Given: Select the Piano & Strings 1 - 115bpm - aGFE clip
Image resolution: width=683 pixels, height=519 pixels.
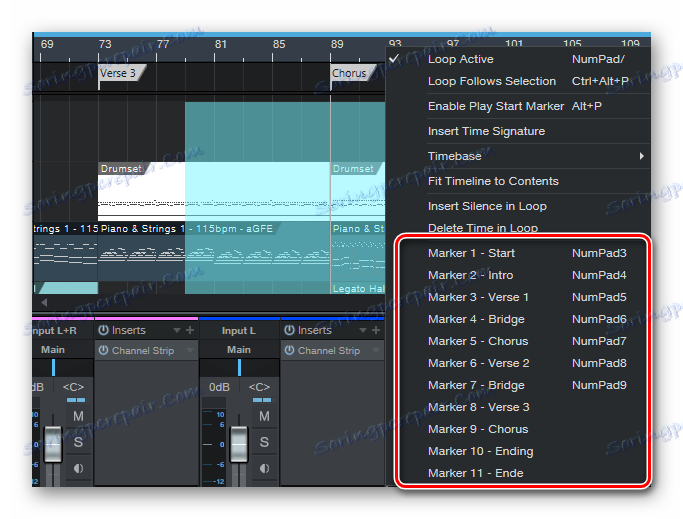Looking at the screenshot, I should [x=213, y=251].
